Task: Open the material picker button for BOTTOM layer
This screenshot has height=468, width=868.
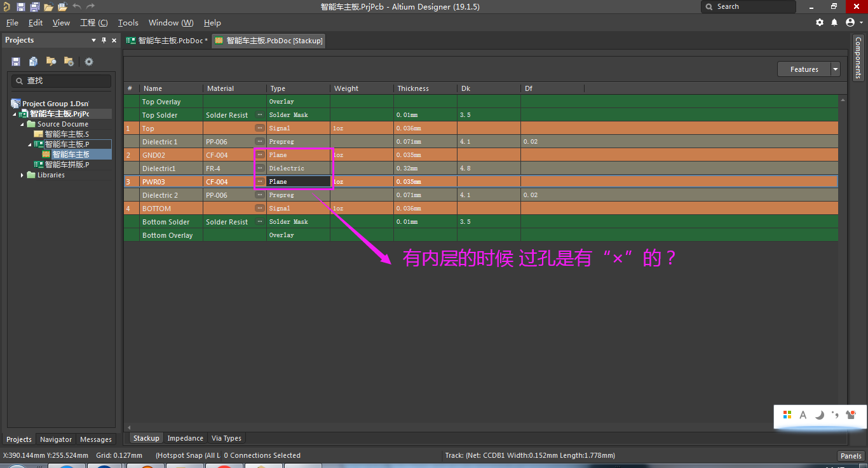Action: point(260,209)
